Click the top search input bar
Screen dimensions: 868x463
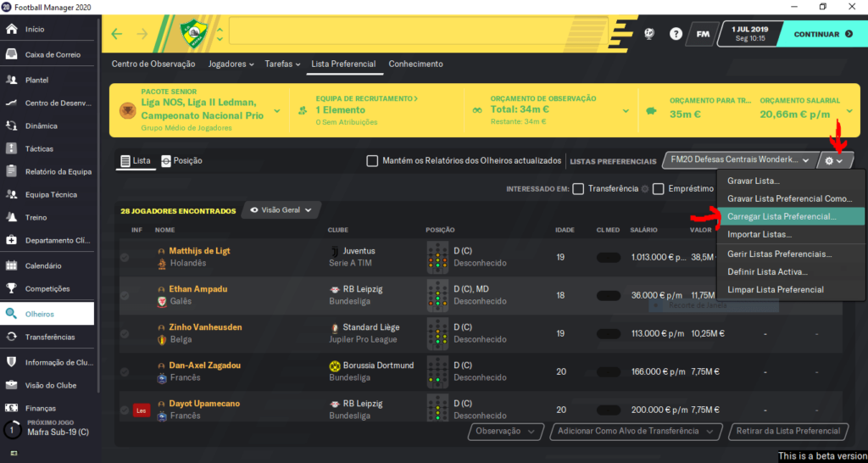[432, 35]
